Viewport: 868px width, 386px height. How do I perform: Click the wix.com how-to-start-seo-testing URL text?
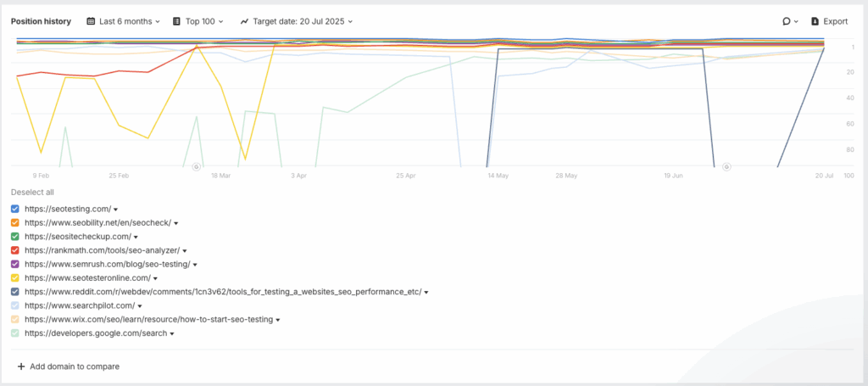149,320
